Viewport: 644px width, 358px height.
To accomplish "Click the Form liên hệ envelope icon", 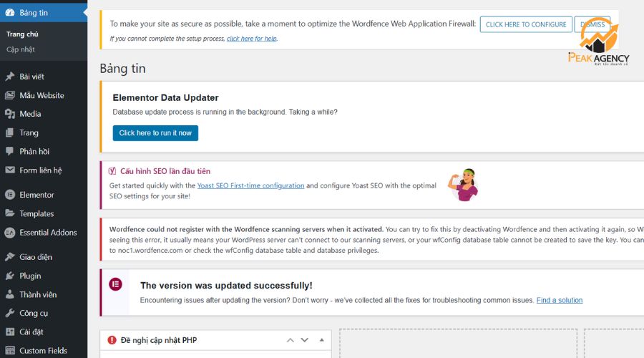I will 10,170.
